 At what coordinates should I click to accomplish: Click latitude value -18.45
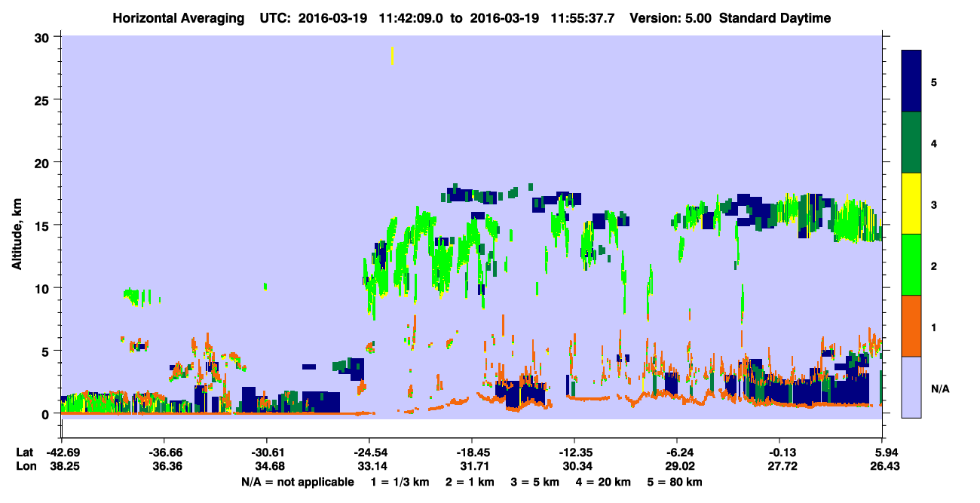click(472, 452)
